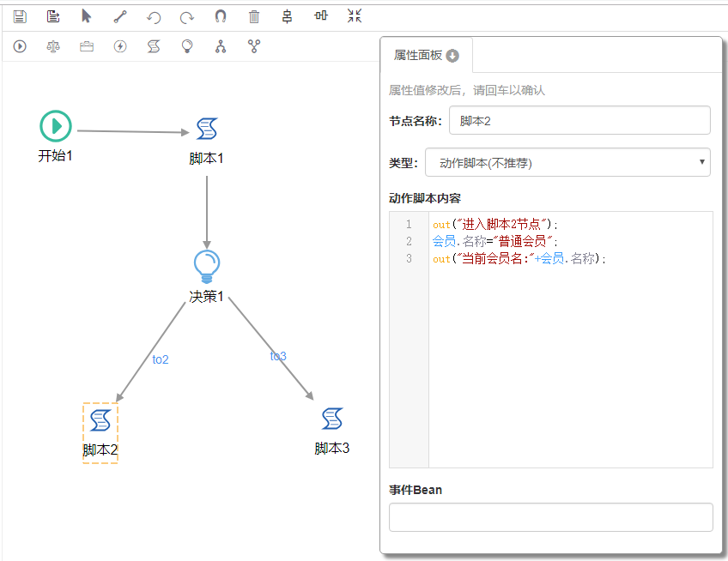The width and height of the screenshot is (728, 561).
Task: Add a rule scales node from palette
Action: point(53,46)
